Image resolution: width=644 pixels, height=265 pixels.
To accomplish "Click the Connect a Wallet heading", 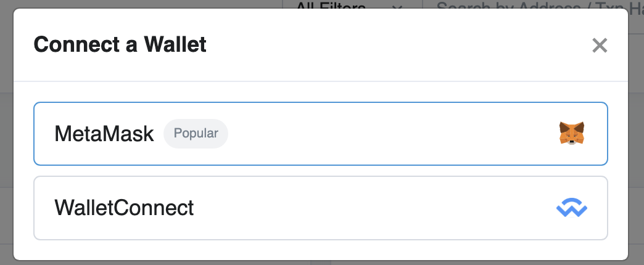I will 120,45.
